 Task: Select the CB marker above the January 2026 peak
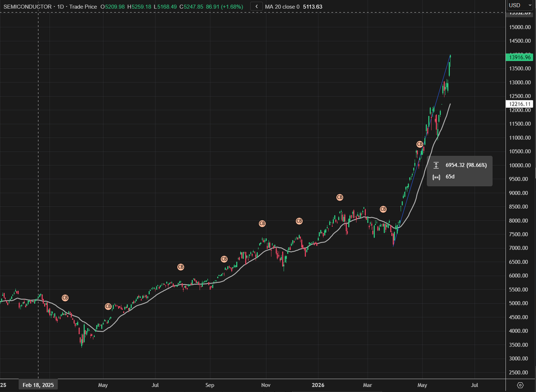[x=339, y=197]
